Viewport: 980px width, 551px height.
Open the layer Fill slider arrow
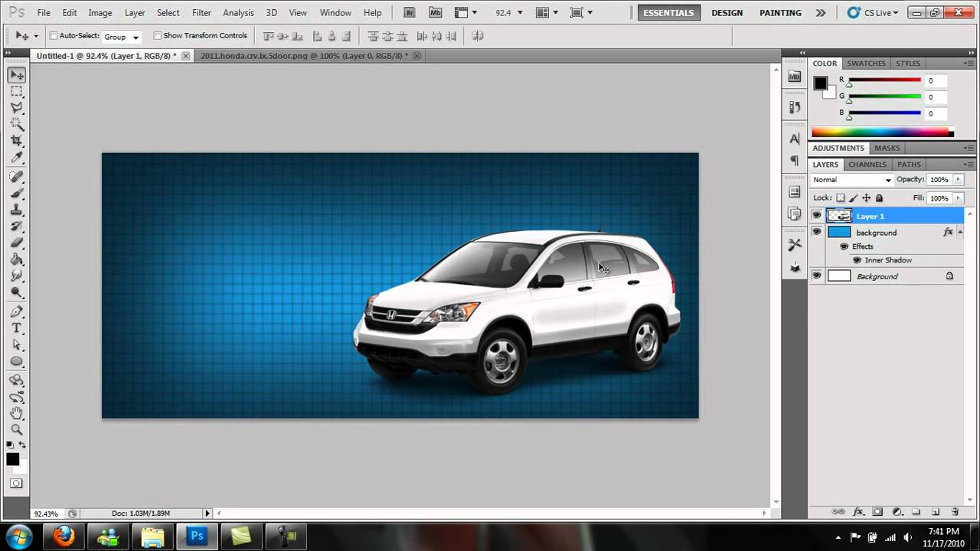pyautogui.click(x=957, y=198)
